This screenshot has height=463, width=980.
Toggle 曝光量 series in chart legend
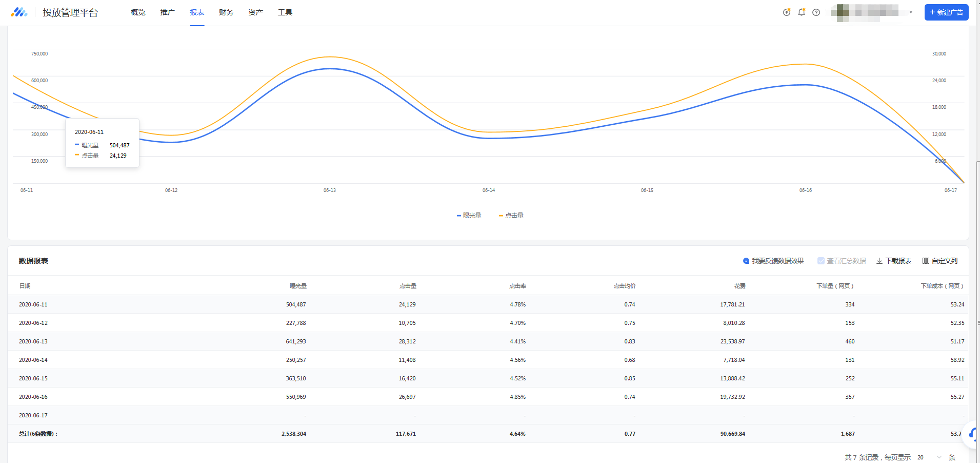point(469,216)
